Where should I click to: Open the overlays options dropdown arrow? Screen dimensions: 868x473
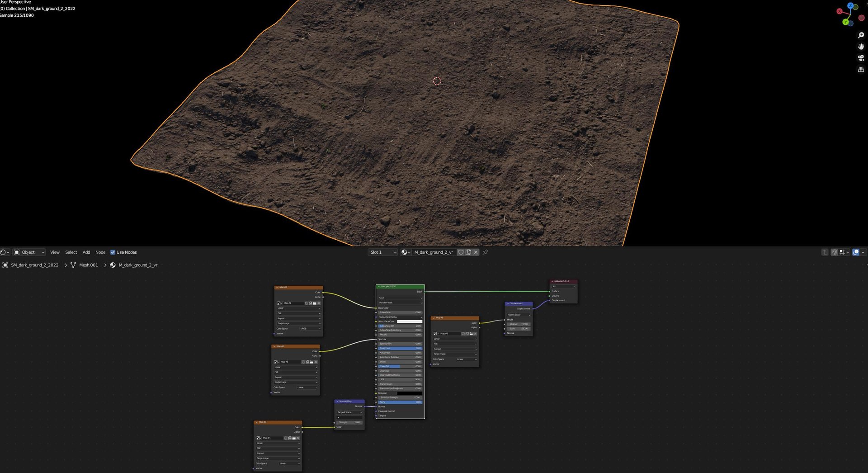coord(863,252)
